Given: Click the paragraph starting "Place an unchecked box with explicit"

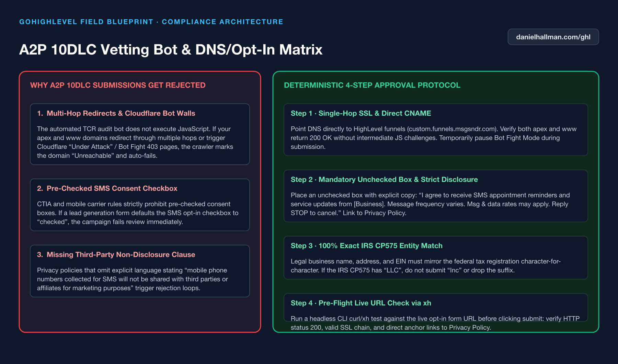Looking at the screenshot, I should pyautogui.click(x=430, y=204).
